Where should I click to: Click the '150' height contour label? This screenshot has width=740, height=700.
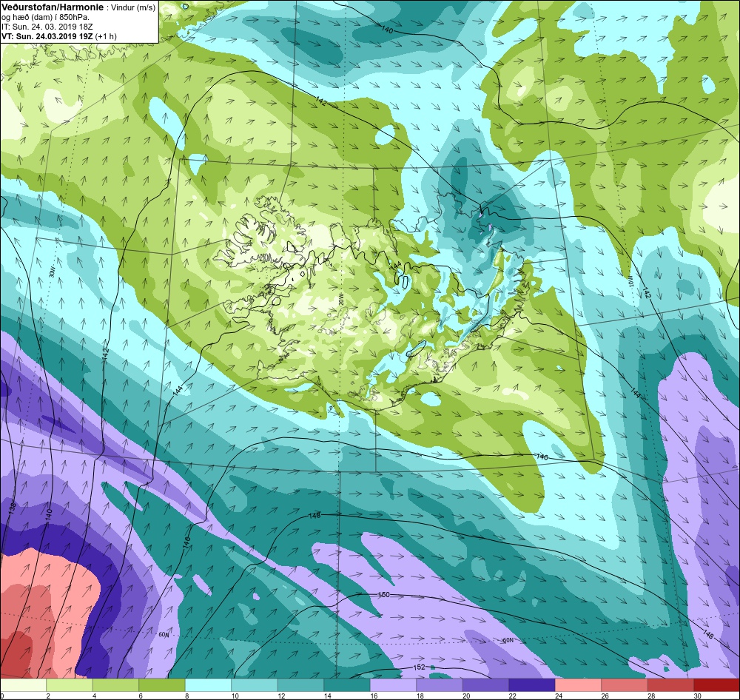(x=384, y=595)
